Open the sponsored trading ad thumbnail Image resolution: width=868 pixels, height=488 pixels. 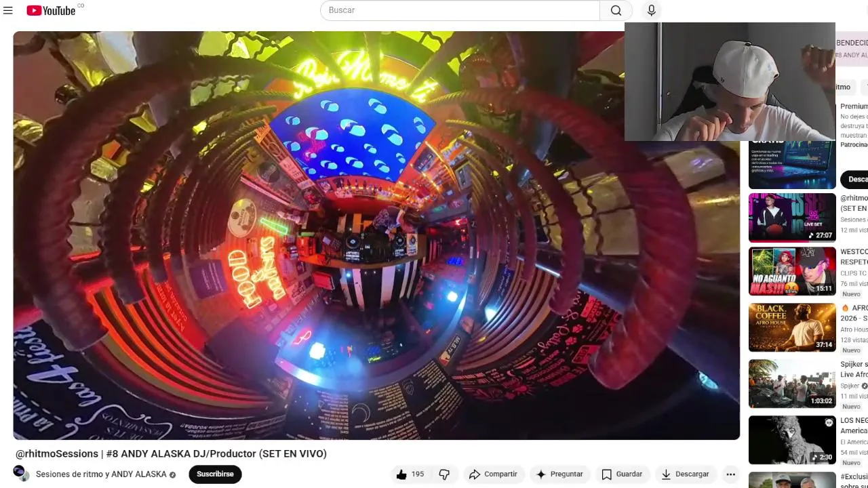[x=792, y=165]
